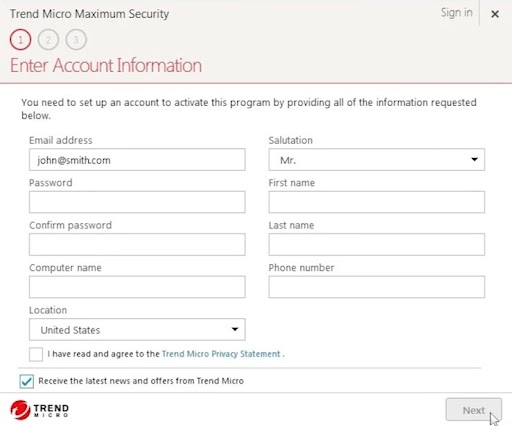512x426 pixels.
Task: Click the Location label
Action: click(48, 310)
